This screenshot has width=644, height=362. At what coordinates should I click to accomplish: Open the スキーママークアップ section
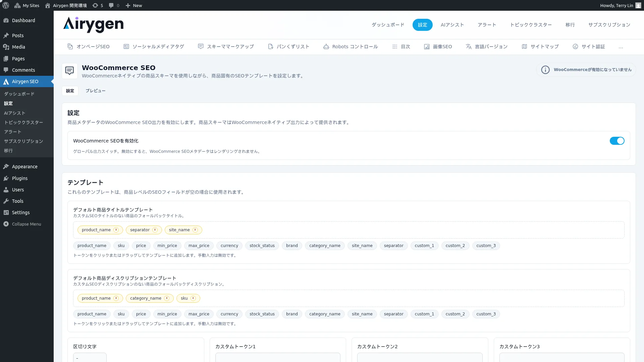tap(226, 47)
